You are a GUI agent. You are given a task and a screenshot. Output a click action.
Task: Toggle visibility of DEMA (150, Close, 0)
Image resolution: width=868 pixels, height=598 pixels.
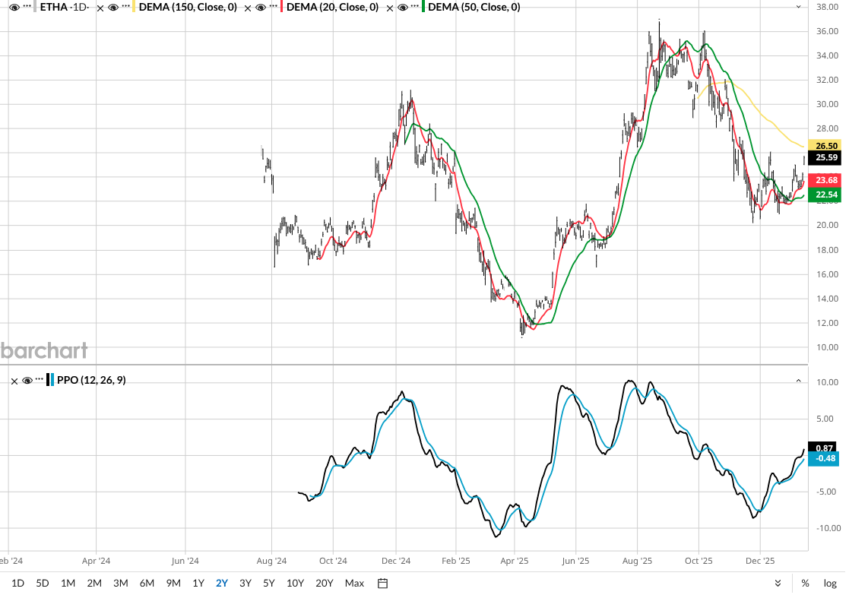pyautogui.click(x=112, y=7)
